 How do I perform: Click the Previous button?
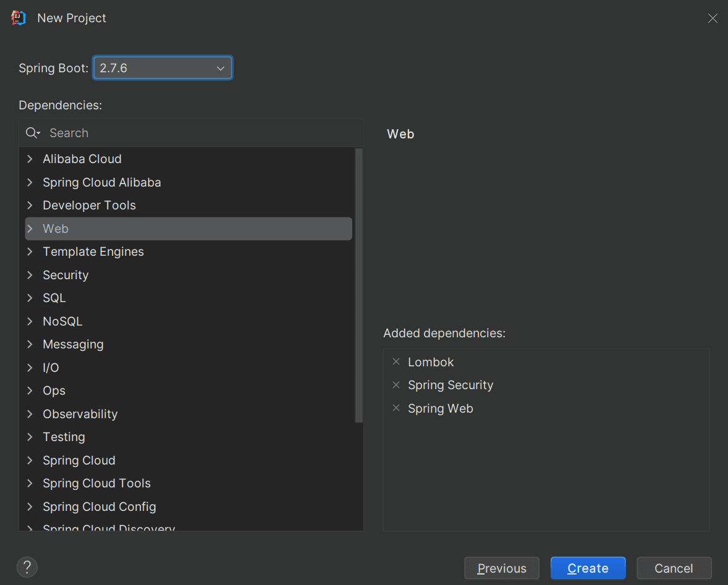pyautogui.click(x=502, y=568)
